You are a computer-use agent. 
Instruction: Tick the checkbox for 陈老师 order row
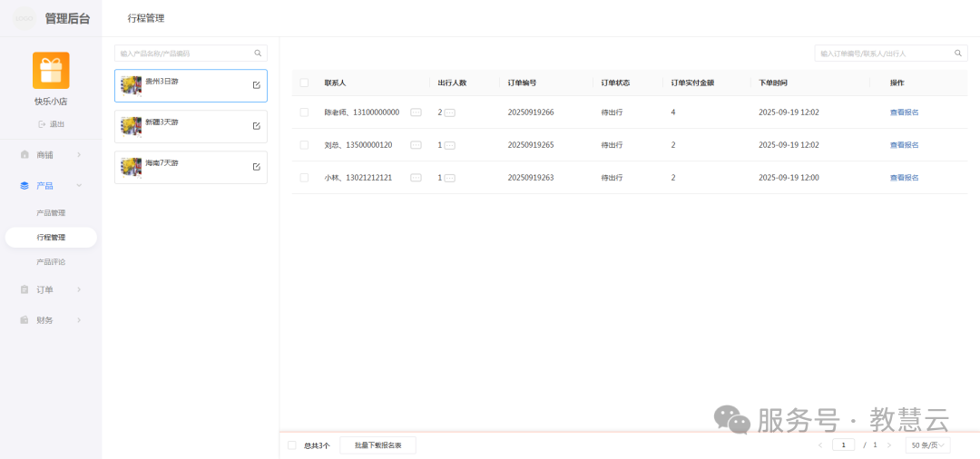click(304, 112)
